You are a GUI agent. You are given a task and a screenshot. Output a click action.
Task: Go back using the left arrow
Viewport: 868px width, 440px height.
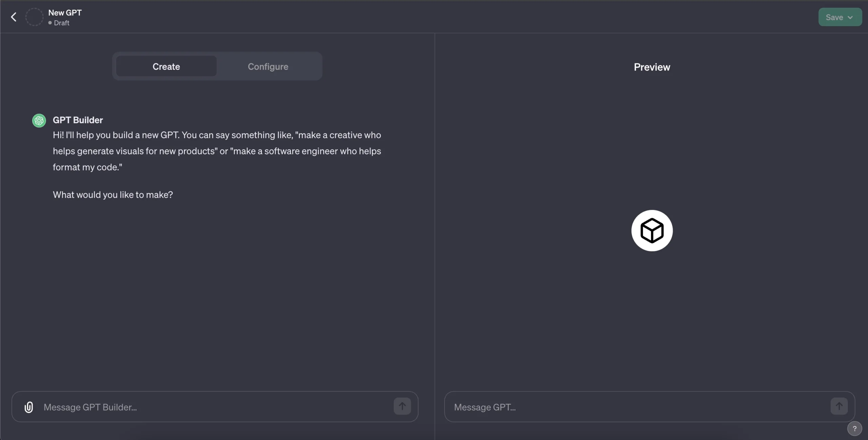coord(14,17)
